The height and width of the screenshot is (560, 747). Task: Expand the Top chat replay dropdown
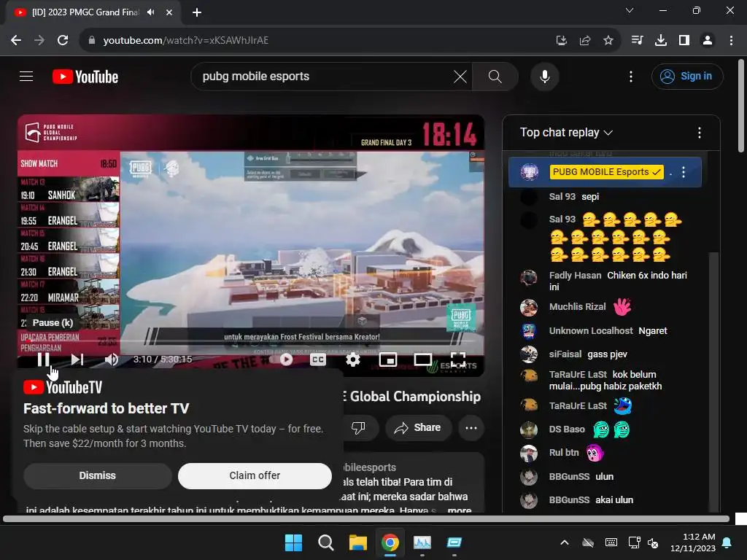(566, 133)
